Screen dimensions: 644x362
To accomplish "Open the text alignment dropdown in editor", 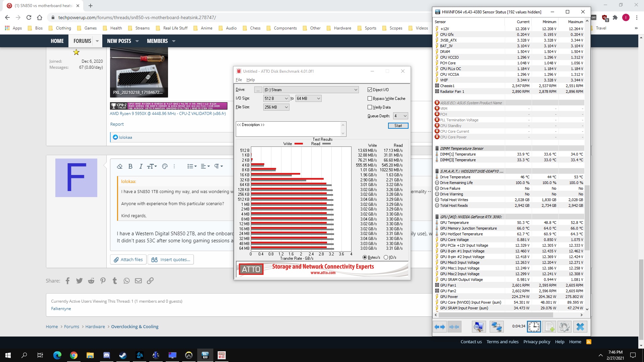I will click(205, 166).
